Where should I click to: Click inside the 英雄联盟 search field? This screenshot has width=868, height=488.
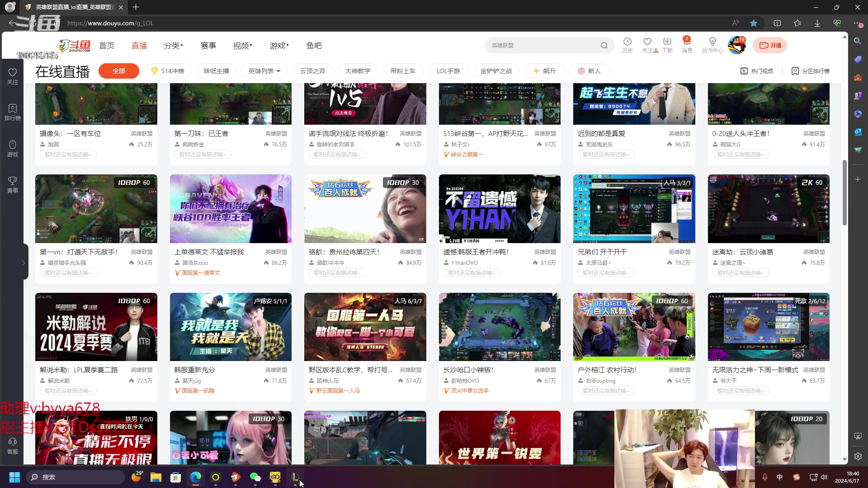pos(542,45)
